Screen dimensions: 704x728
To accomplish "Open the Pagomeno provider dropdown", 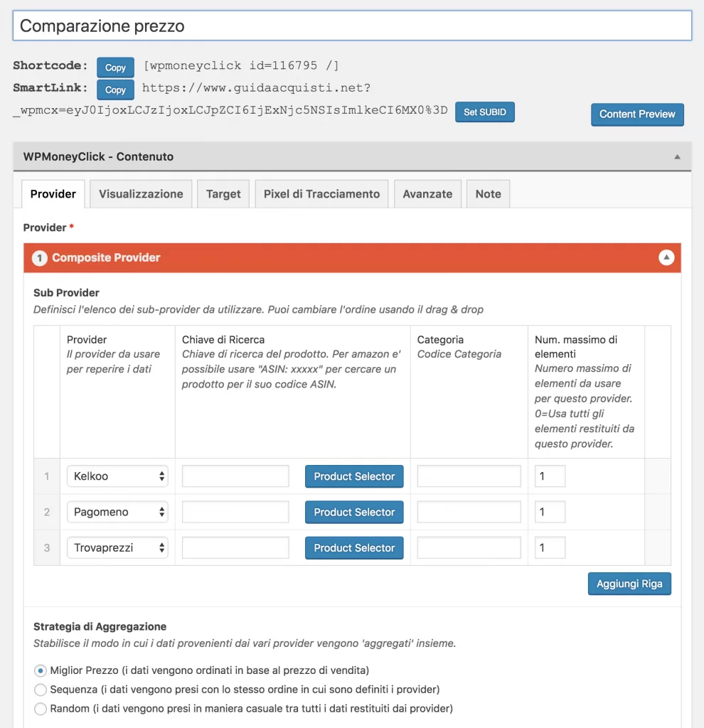I will coord(117,512).
